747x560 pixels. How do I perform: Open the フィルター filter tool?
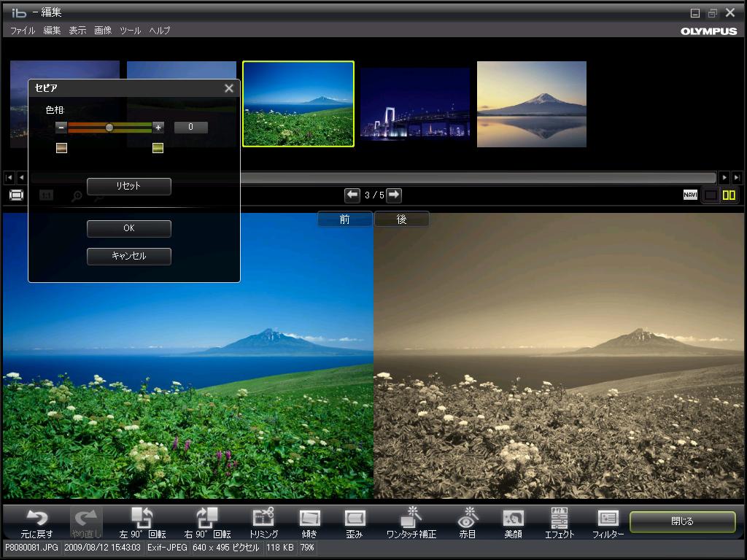[x=608, y=522]
